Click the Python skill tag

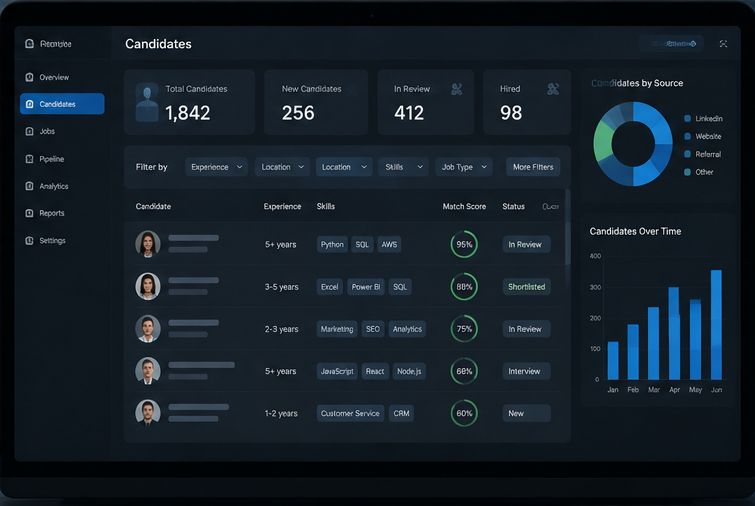[x=332, y=245]
